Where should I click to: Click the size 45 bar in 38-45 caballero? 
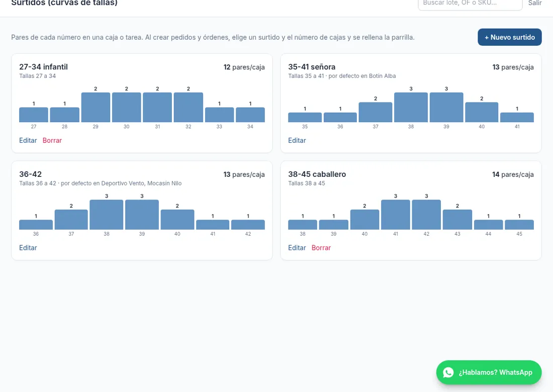pos(519,225)
